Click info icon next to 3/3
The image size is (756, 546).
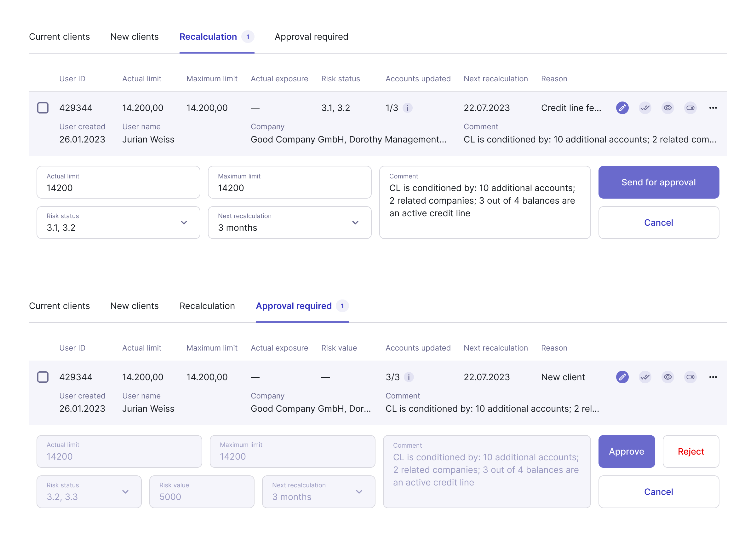[x=409, y=377]
